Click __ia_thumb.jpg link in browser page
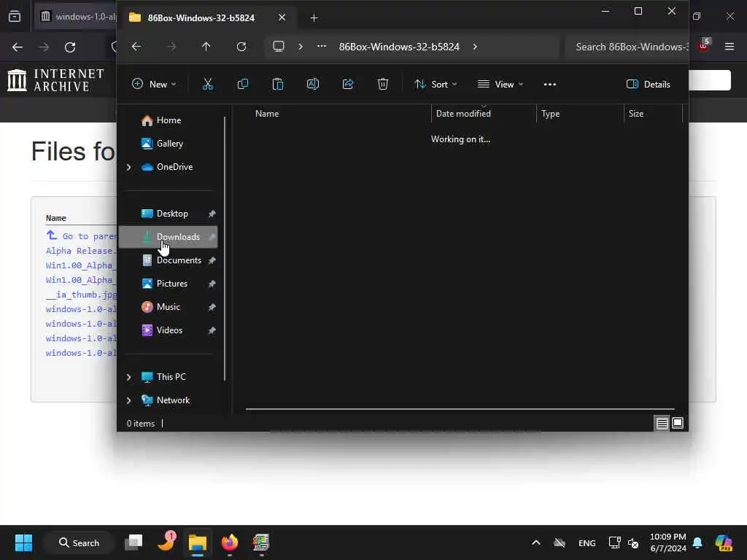The image size is (747, 560). point(81,295)
